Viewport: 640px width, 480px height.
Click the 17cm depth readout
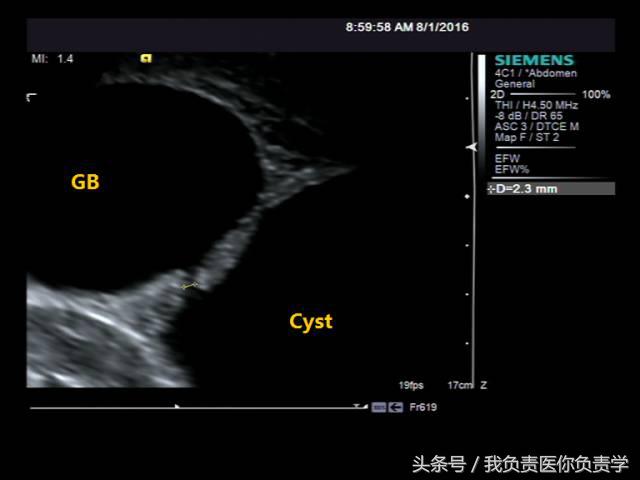460,384
